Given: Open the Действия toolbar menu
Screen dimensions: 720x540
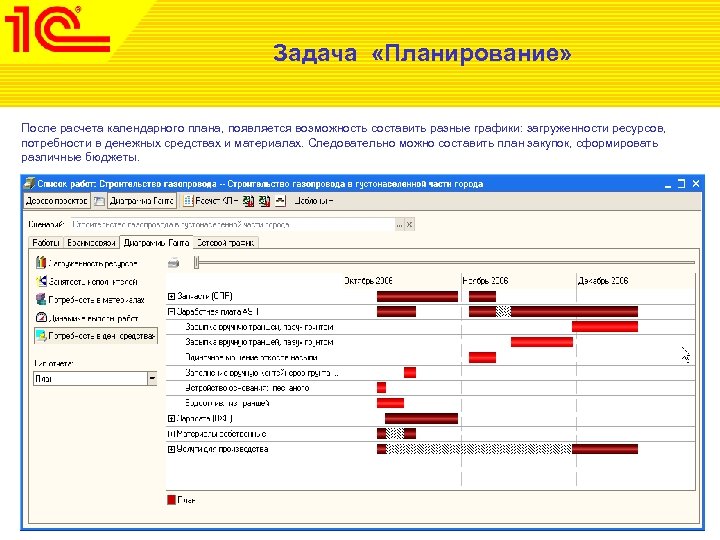Looking at the screenshot, I should tap(314, 201).
